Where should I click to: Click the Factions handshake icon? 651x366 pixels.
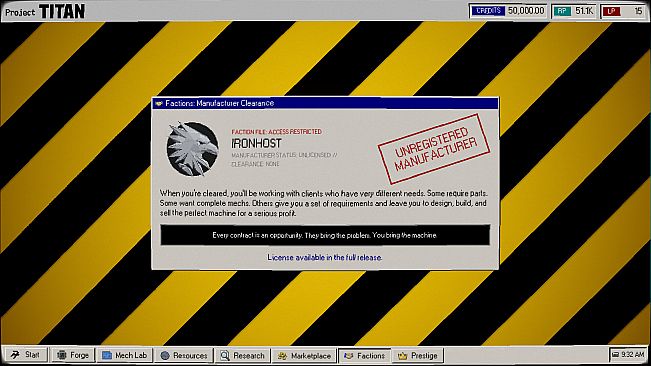tap(349, 356)
